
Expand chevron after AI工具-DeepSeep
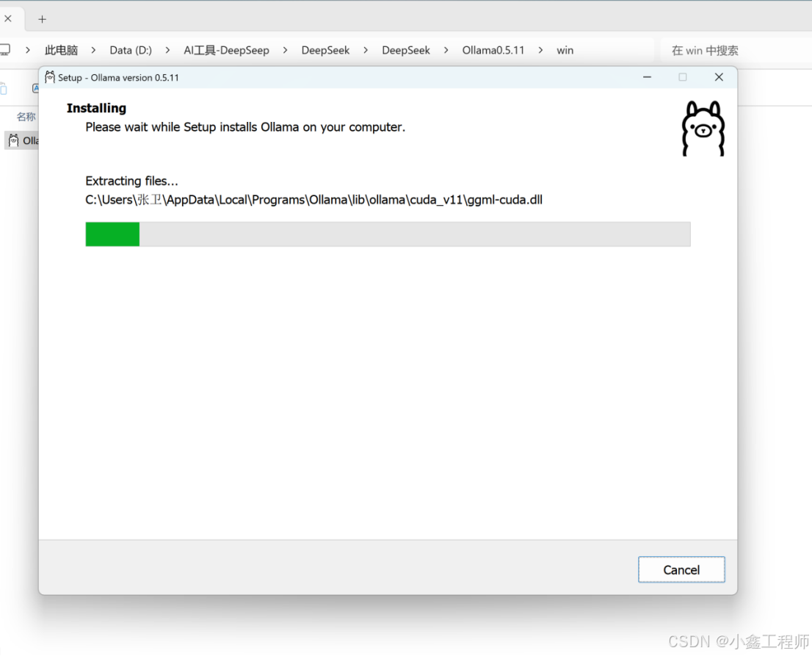(x=286, y=50)
